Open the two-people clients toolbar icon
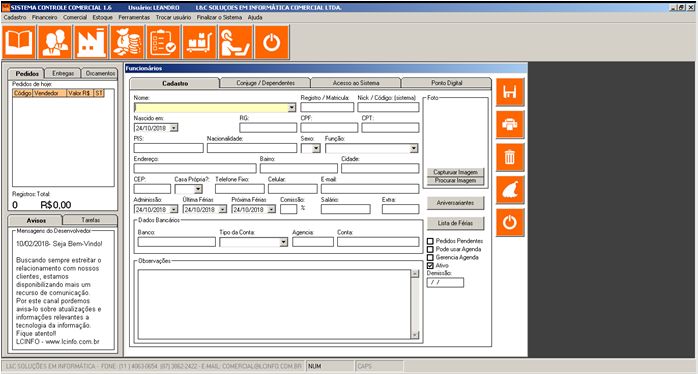The height and width of the screenshot is (374, 698). coord(55,42)
